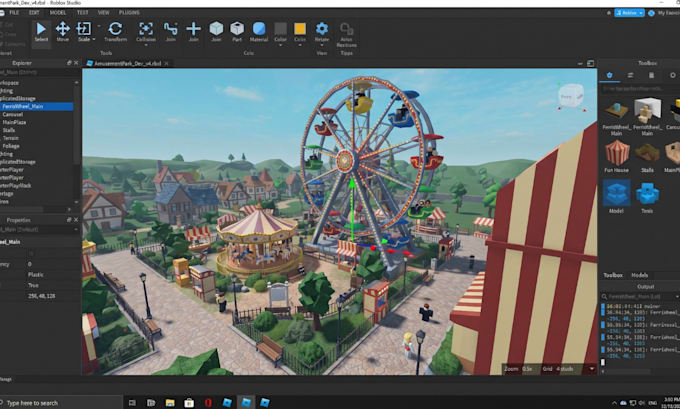The height and width of the screenshot is (409, 680).
Task: Click the blue gear ribbon icon
Action: 322,31
